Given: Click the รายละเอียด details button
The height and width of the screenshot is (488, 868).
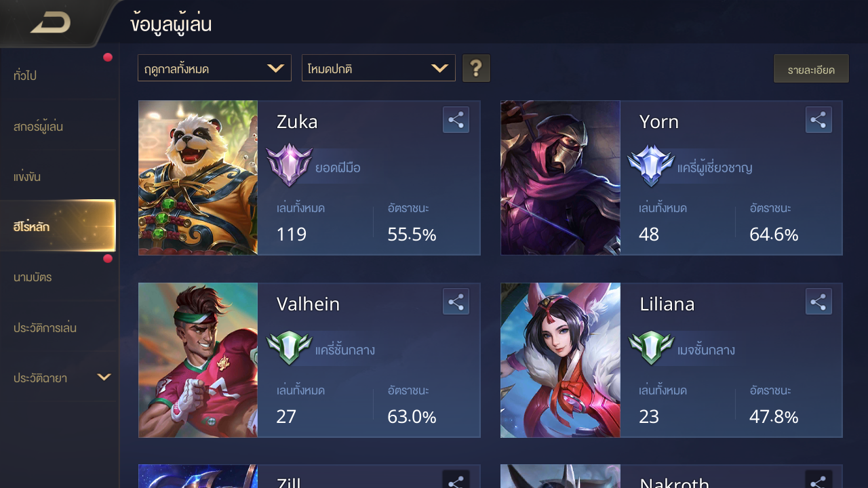Looking at the screenshot, I should point(811,69).
